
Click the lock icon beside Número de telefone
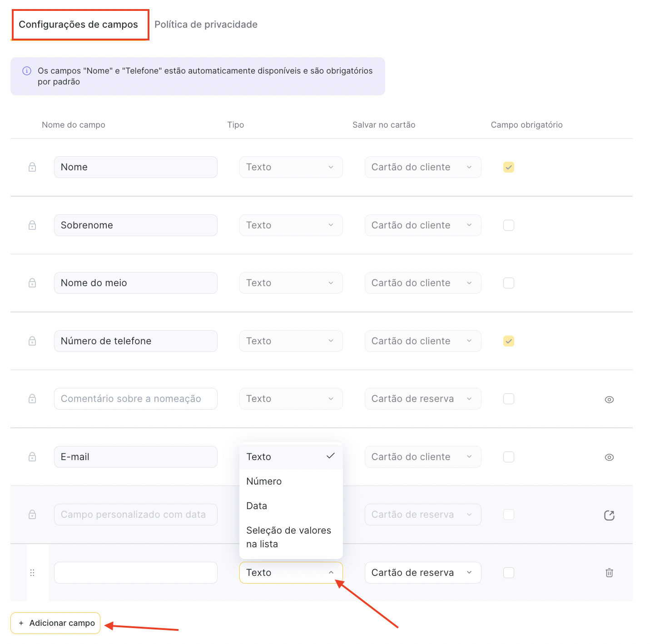point(32,341)
